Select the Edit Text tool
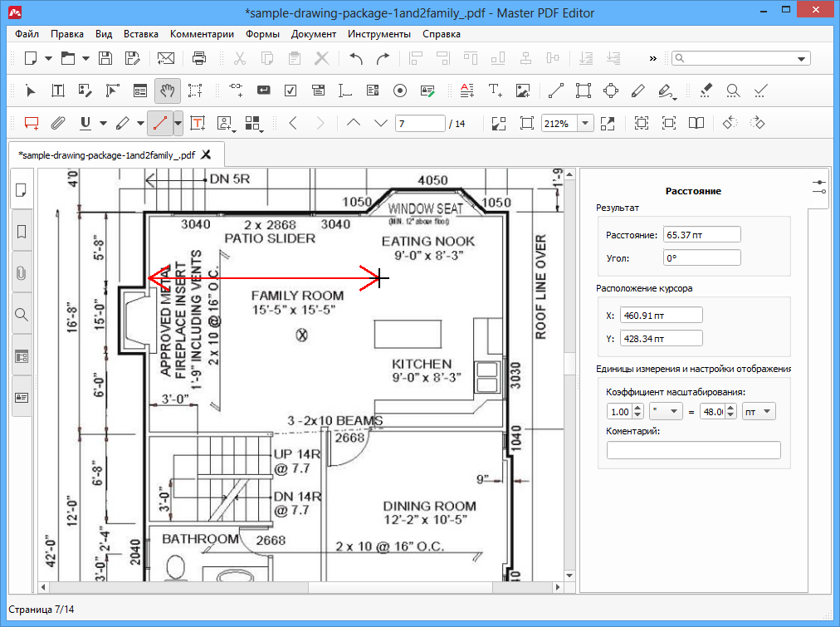 pos(58,91)
